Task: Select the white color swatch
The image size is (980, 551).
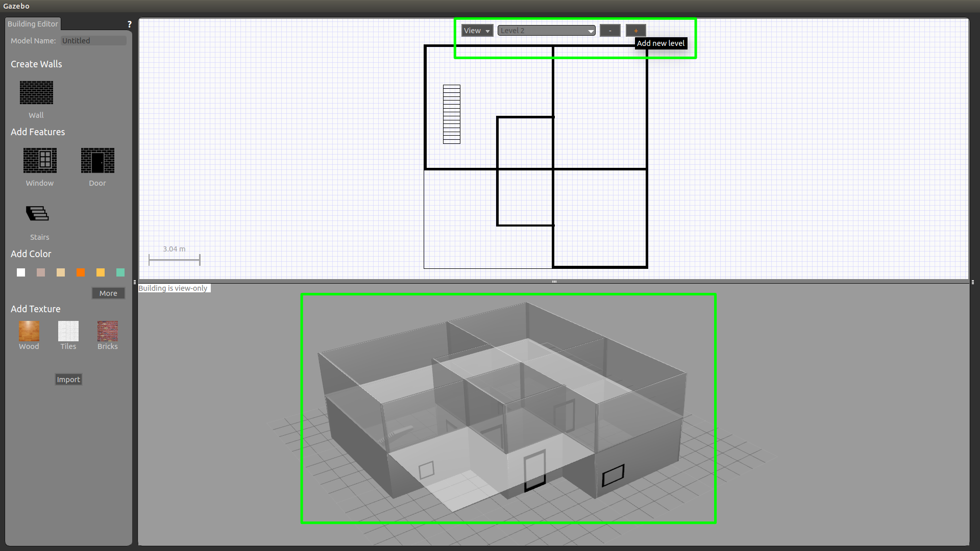Action: tap(20, 272)
